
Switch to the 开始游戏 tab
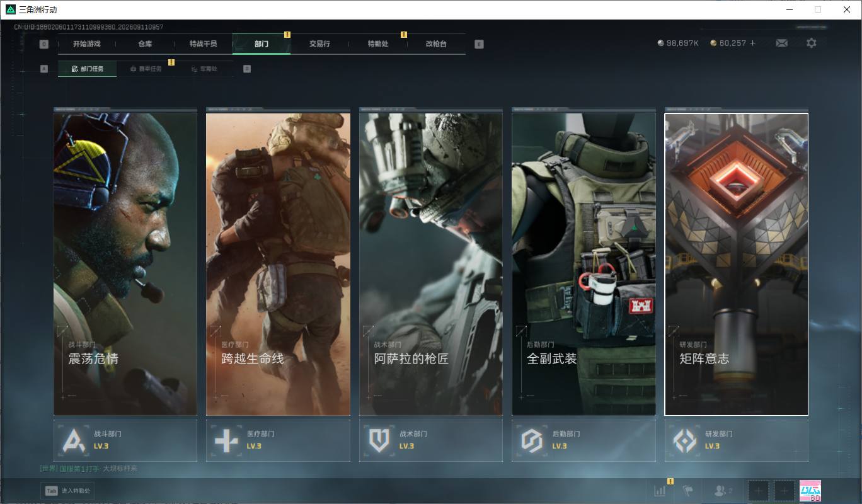[x=86, y=44]
